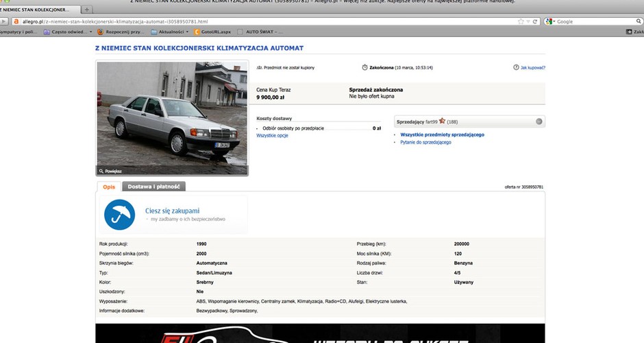This screenshot has height=343, width=644.
Task: Switch to the Dostawa i płatność tab
Action: (x=153, y=187)
